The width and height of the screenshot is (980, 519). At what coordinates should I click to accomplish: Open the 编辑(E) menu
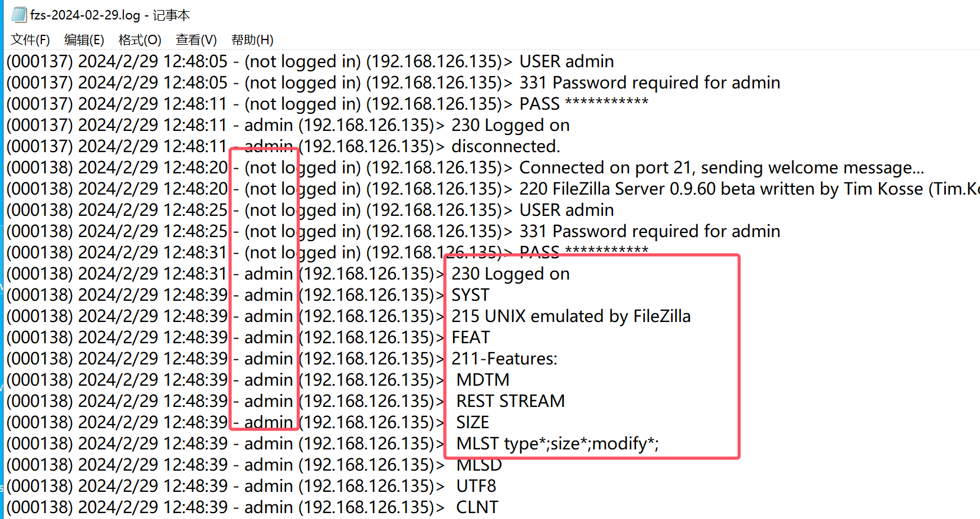[84, 40]
